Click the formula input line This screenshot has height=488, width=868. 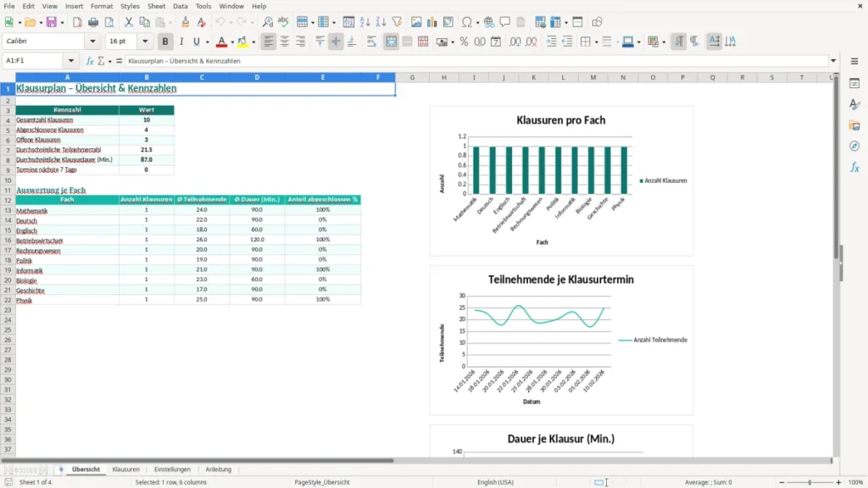click(476, 61)
